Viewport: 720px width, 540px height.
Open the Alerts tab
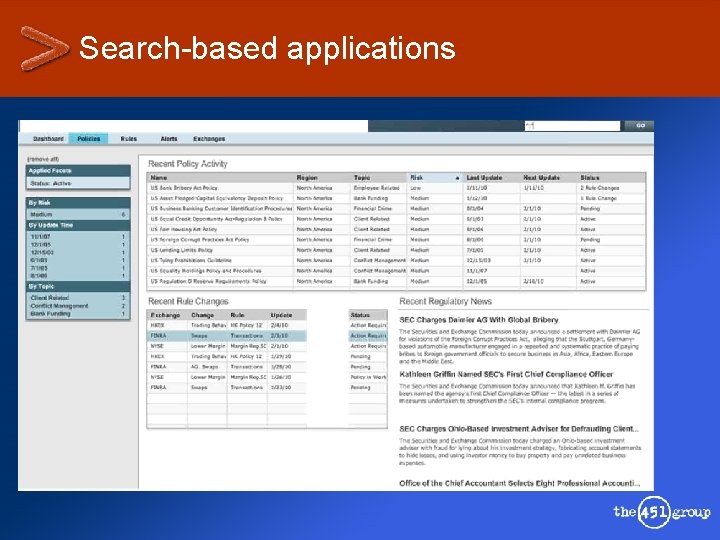click(169, 139)
